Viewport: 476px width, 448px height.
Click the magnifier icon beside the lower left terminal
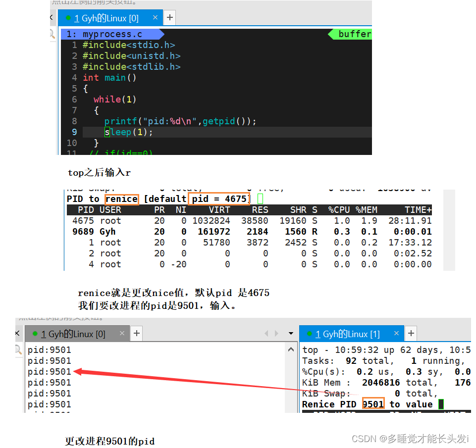coord(18,349)
